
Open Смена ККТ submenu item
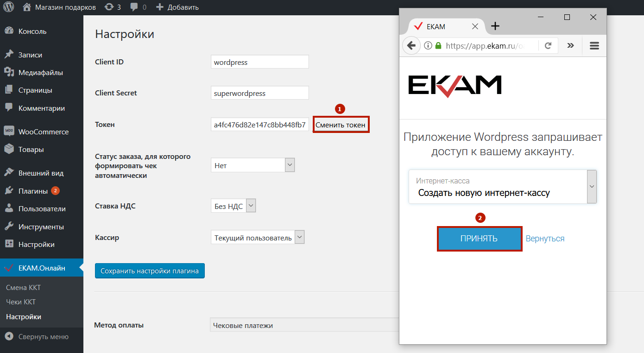point(24,288)
